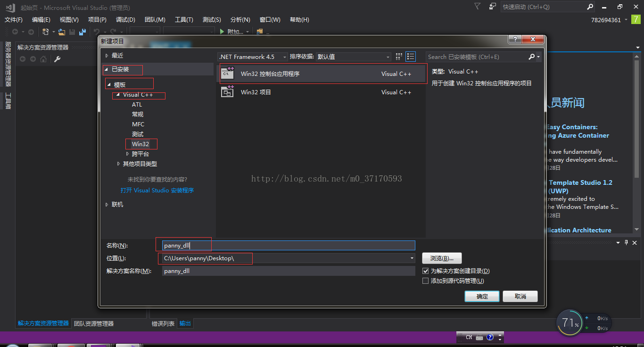The image size is (644, 347).
Task: Open the 排序依据 默认值 dropdown
Action: pyautogui.click(x=354, y=57)
